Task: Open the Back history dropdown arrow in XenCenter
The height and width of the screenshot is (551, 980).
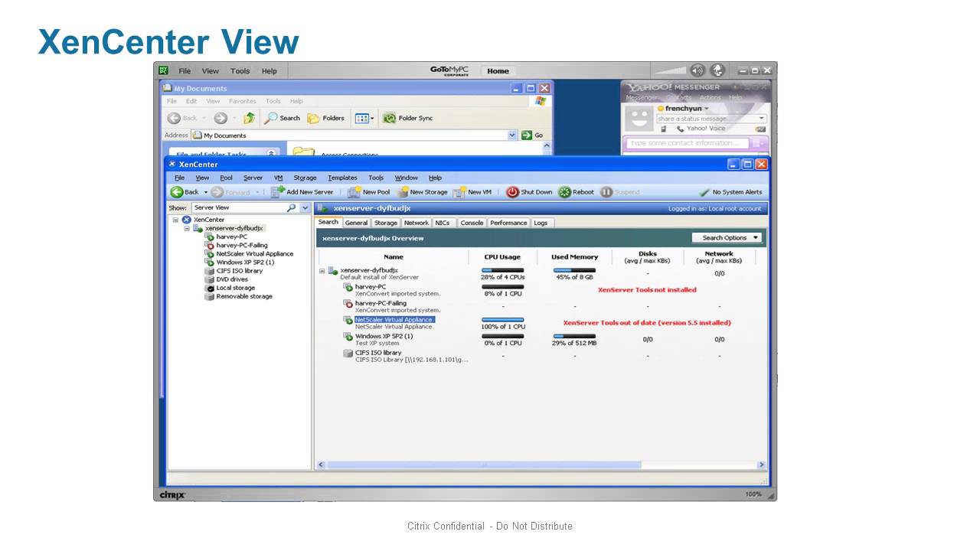Action: (x=205, y=192)
